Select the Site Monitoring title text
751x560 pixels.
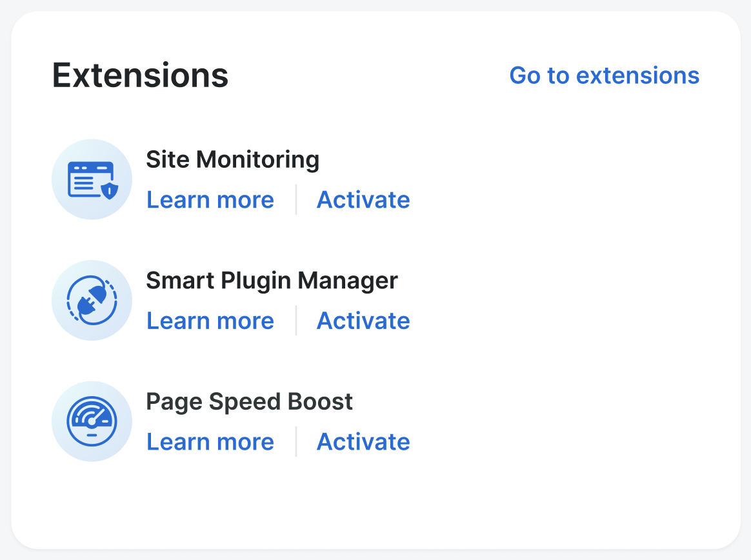point(232,159)
